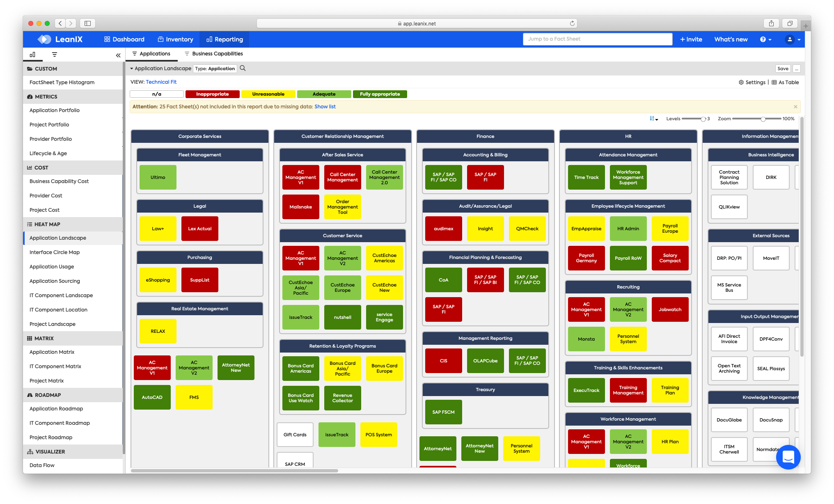Open the Reports panel icon in the left sidebar
Image resolution: width=834 pixels, height=504 pixels.
pyautogui.click(x=32, y=54)
